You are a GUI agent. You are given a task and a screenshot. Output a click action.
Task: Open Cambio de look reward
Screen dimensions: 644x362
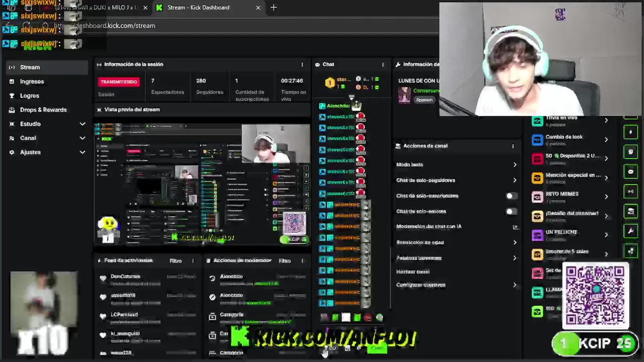point(570,139)
